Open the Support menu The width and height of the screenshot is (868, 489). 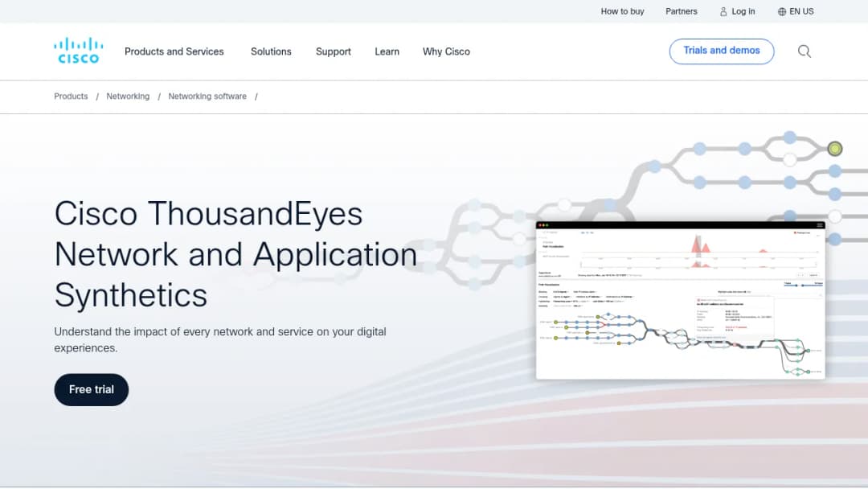[x=334, y=51]
